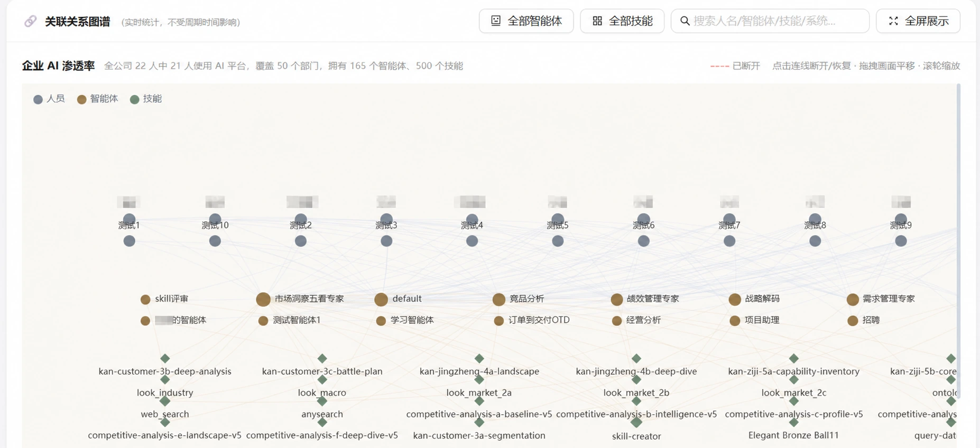Click the skill-creator skill diamond
The height and width of the screenshot is (448, 980).
636,422
